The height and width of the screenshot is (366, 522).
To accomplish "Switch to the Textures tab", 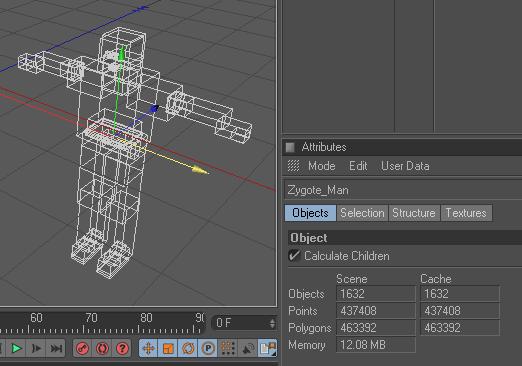I will tap(466, 213).
